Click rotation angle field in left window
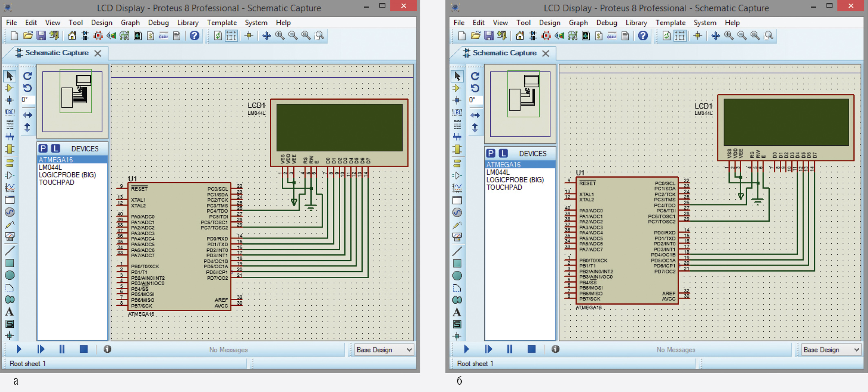The width and height of the screenshot is (868, 392). (x=27, y=100)
